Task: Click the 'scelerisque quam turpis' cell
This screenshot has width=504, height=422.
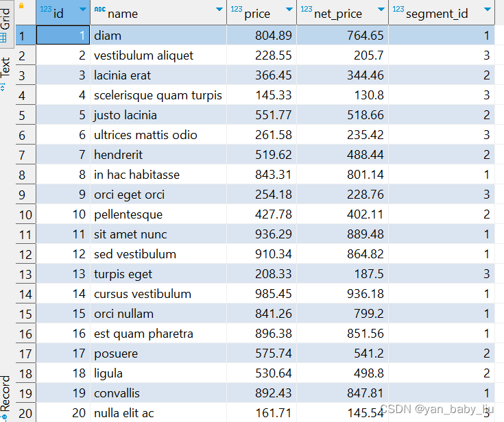Action: point(158,95)
